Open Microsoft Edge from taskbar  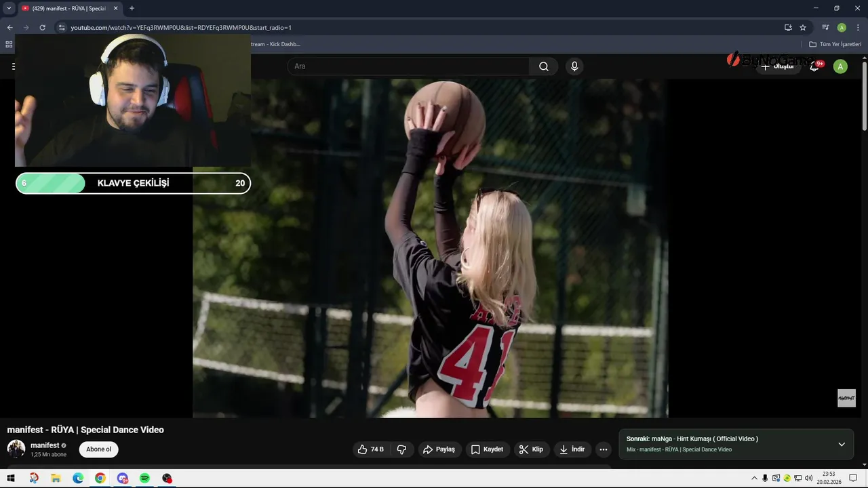pyautogui.click(x=78, y=479)
